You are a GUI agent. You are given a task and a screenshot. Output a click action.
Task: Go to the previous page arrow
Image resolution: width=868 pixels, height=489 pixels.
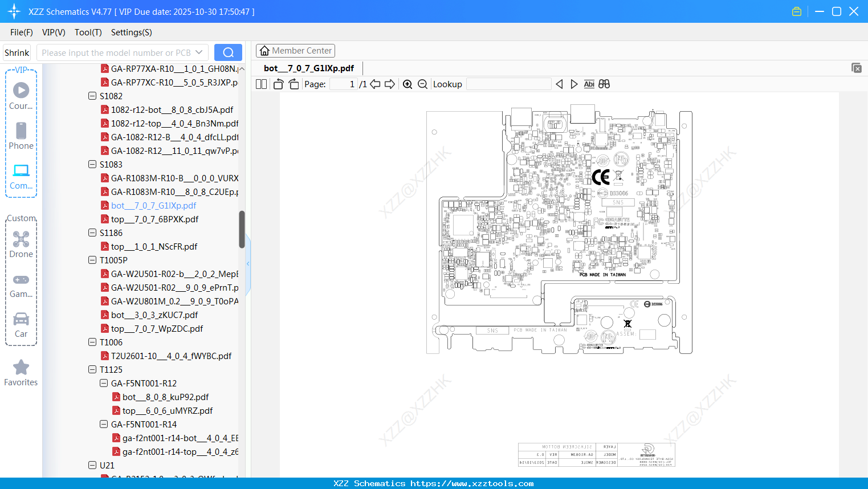point(375,84)
